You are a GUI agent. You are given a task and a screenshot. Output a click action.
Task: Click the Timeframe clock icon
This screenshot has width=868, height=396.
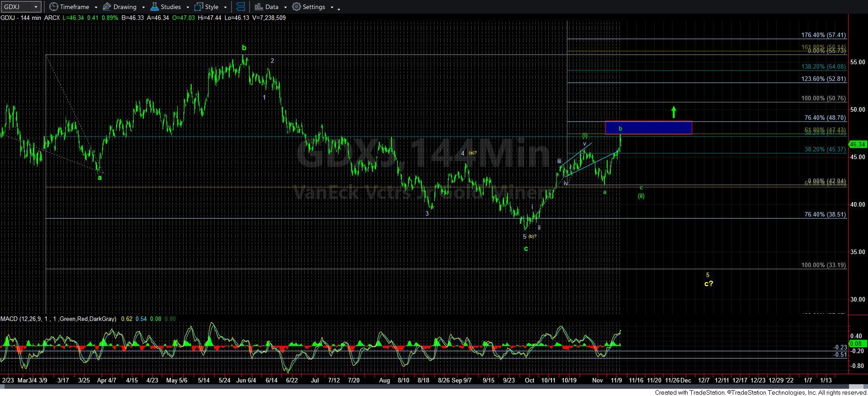coord(54,7)
